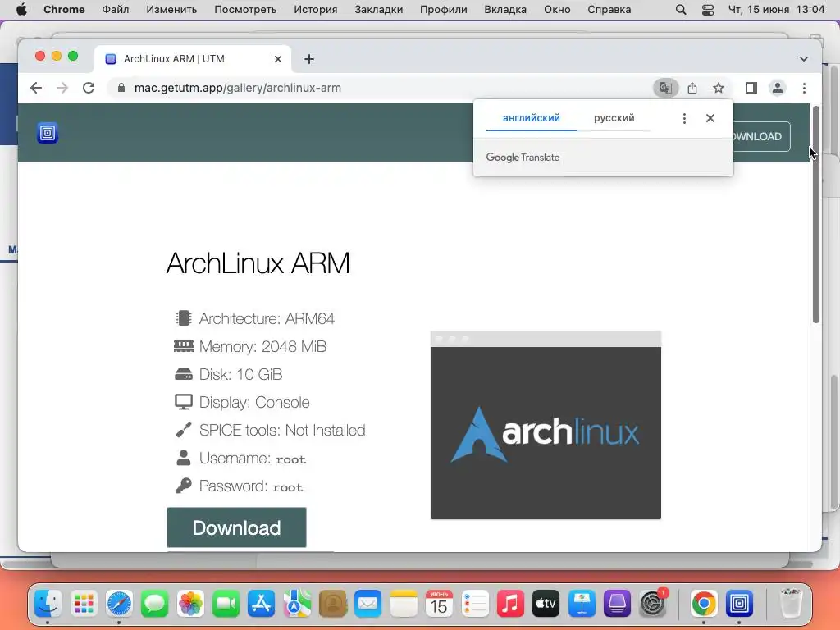Open Spotlight search in menu bar

pyautogui.click(x=680, y=10)
